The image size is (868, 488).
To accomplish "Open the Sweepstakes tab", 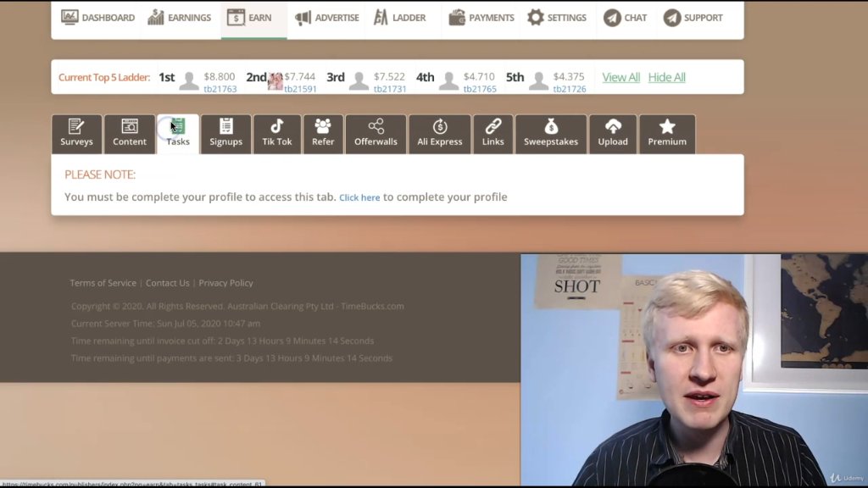I will pyautogui.click(x=551, y=133).
